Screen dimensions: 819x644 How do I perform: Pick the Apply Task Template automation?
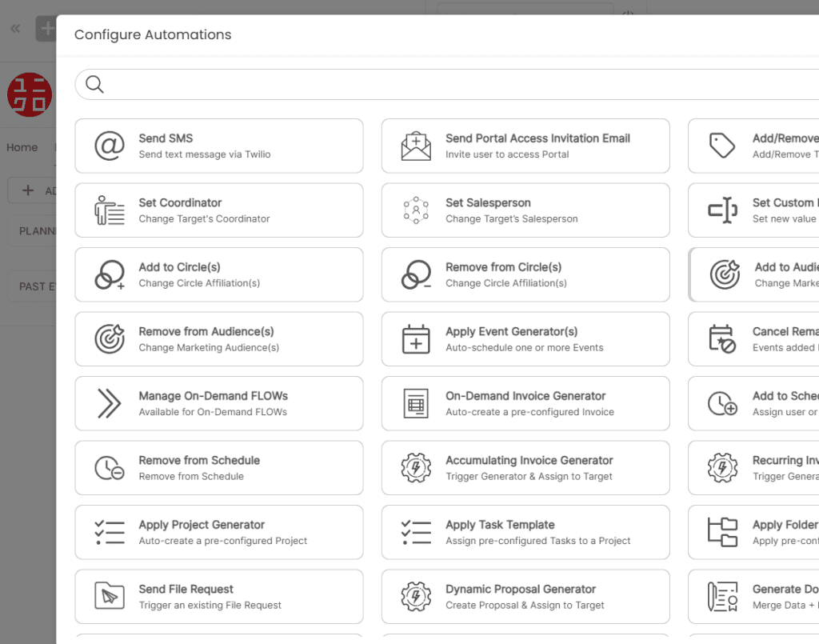pos(525,532)
